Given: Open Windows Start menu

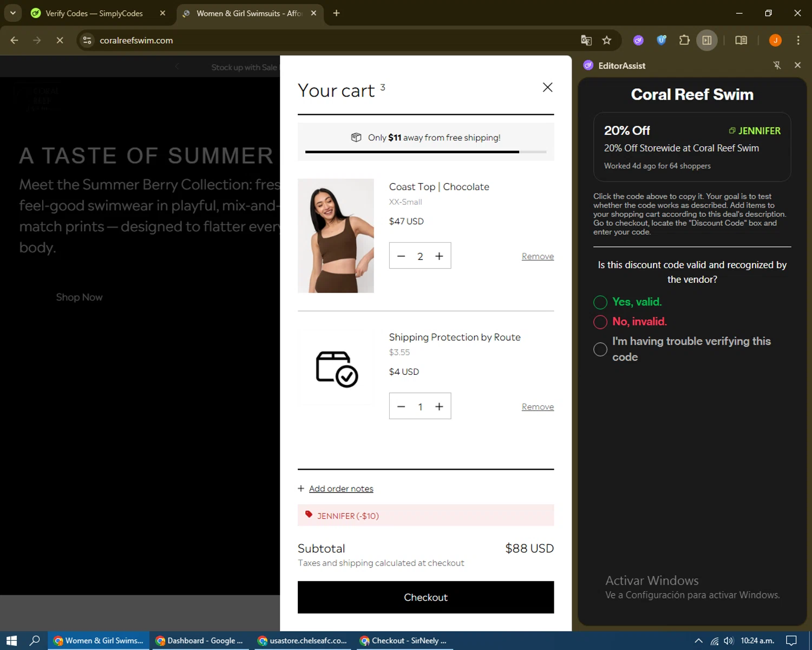Looking at the screenshot, I should pyautogui.click(x=11, y=641).
